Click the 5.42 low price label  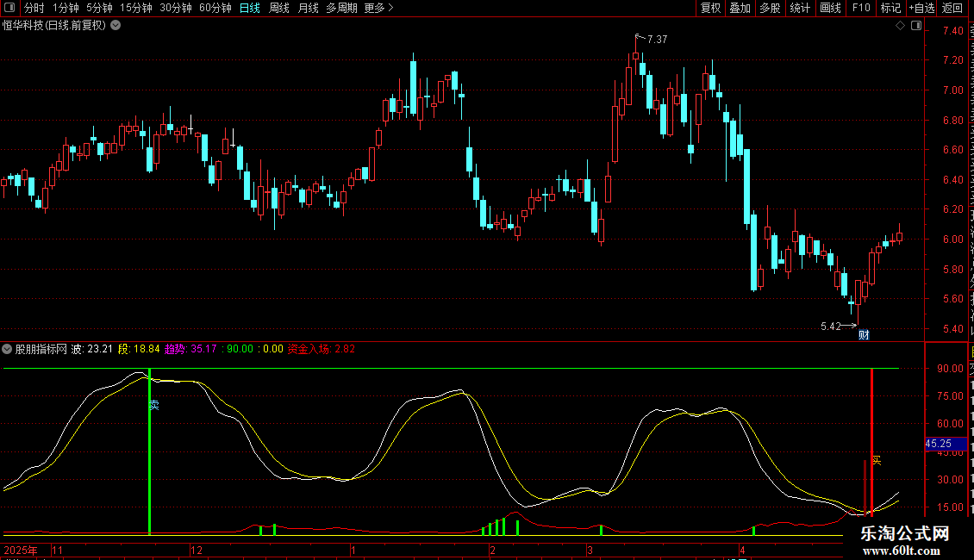click(831, 326)
